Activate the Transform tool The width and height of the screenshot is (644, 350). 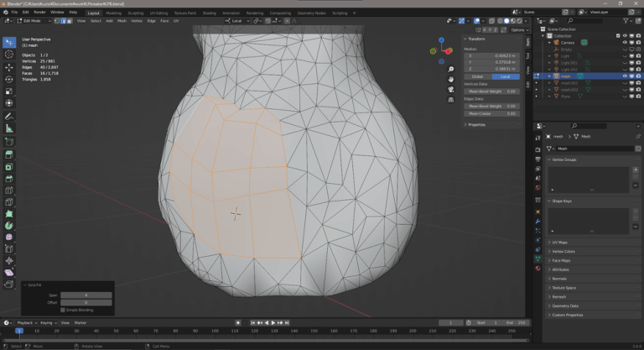(9, 103)
